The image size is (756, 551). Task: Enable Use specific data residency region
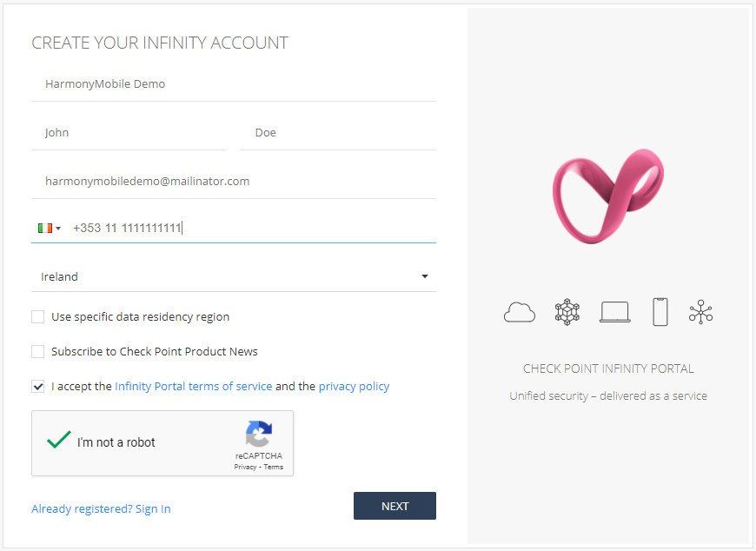[37, 316]
